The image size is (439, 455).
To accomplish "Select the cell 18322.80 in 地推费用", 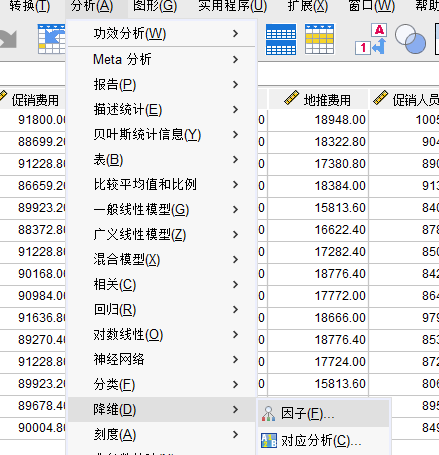I will tap(318, 142).
